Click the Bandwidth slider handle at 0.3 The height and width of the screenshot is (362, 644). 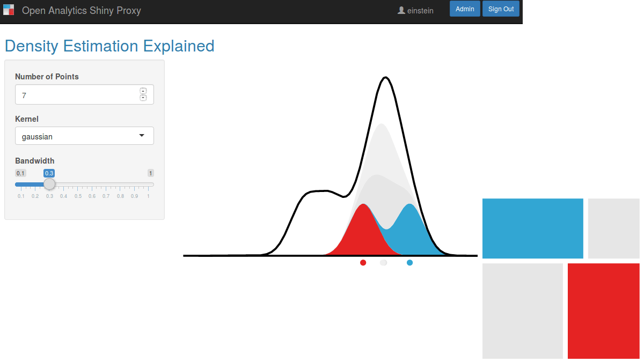(49, 184)
